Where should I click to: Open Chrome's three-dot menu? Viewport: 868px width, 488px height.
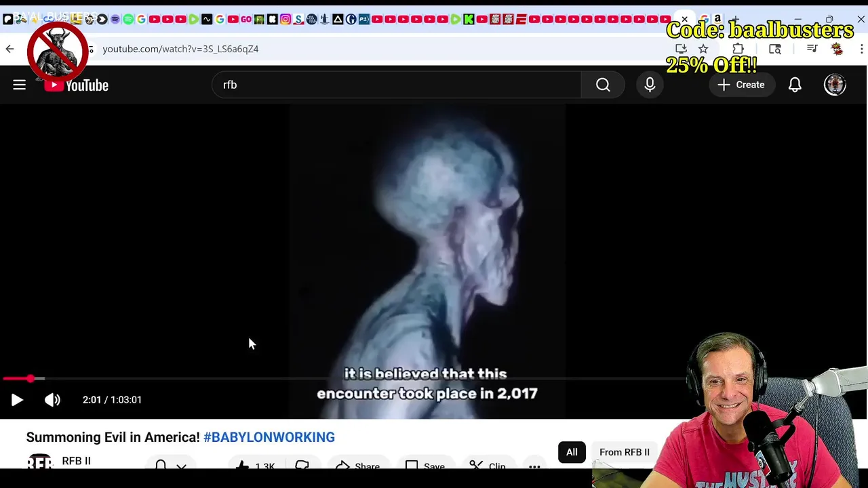862,49
